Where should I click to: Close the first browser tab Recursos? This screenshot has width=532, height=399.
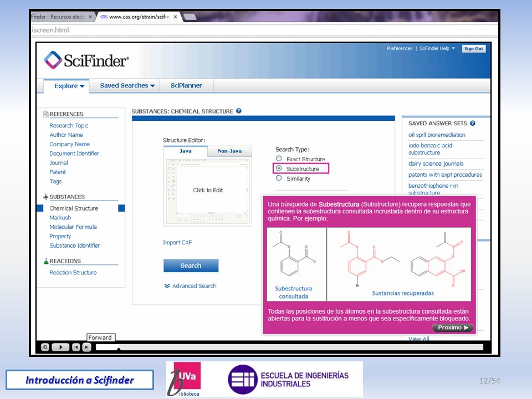[90, 17]
